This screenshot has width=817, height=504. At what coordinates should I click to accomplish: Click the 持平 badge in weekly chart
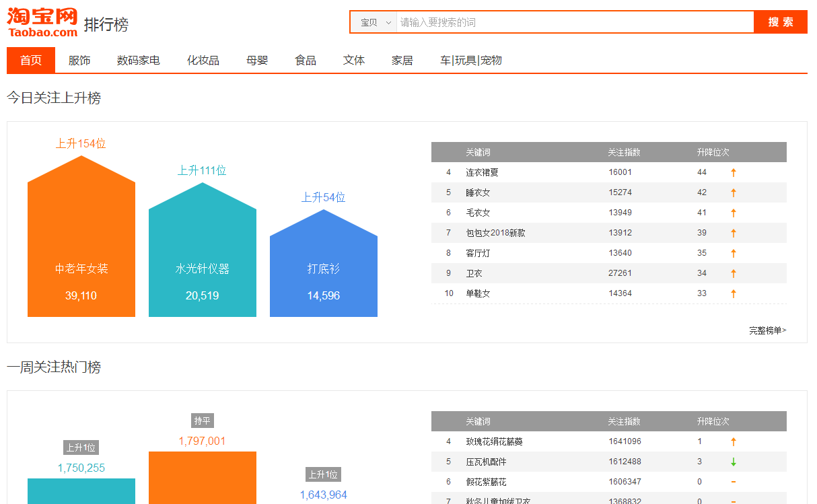click(x=203, y=421)
